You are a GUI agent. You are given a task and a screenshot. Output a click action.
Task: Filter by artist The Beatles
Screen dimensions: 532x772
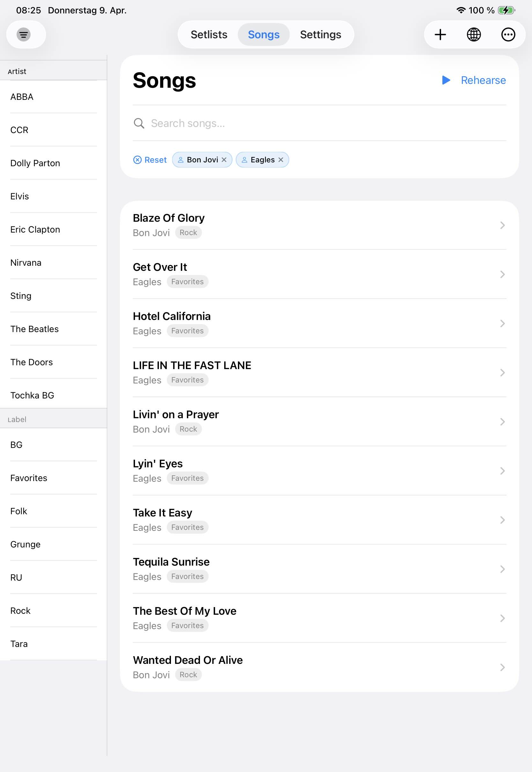pos(53,329)
